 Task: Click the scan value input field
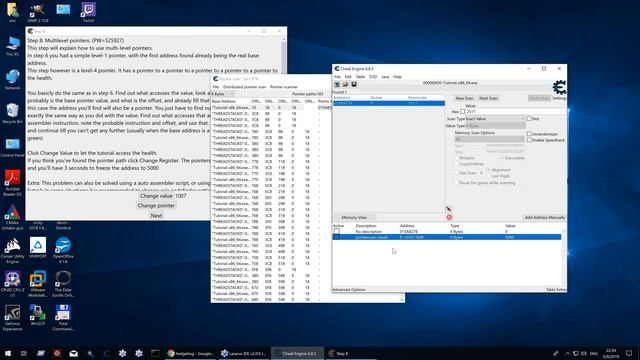tap(516, 111)
